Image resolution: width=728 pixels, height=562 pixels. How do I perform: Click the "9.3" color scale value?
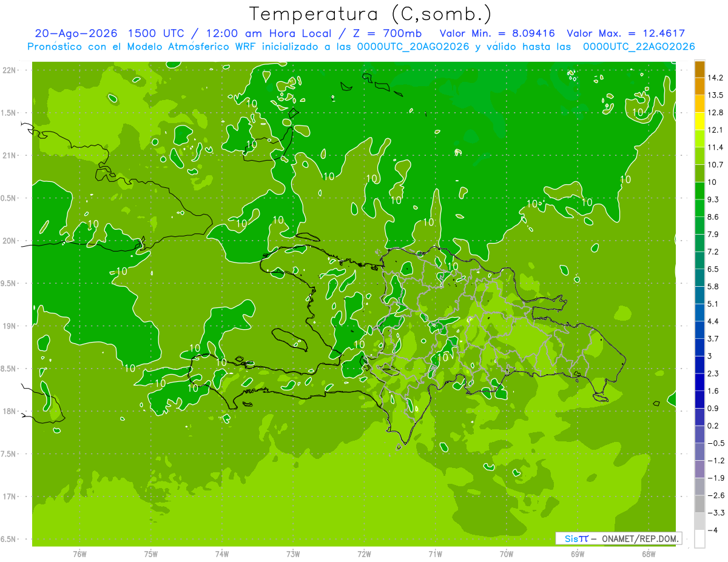(713, 199)
